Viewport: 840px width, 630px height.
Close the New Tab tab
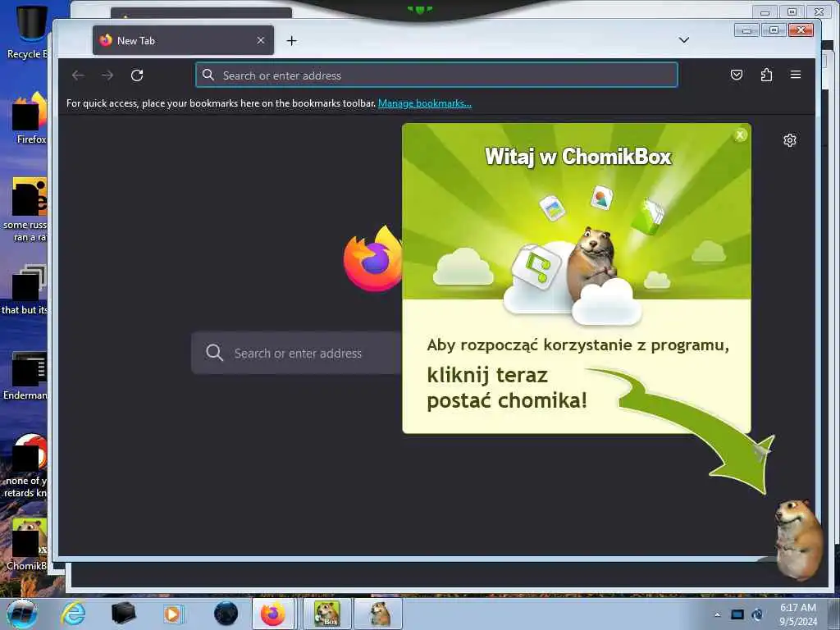pyautogui.click(x=260, y=41)
